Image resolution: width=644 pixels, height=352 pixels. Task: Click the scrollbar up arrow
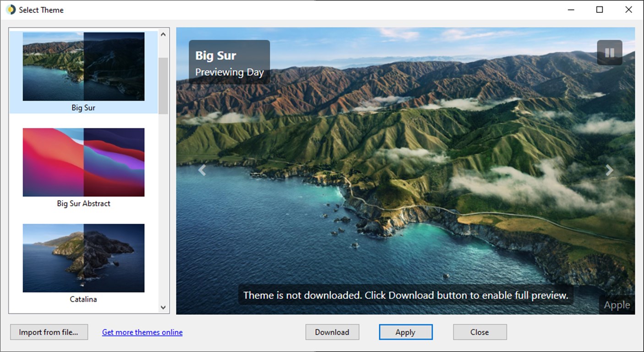coord(163,33)
